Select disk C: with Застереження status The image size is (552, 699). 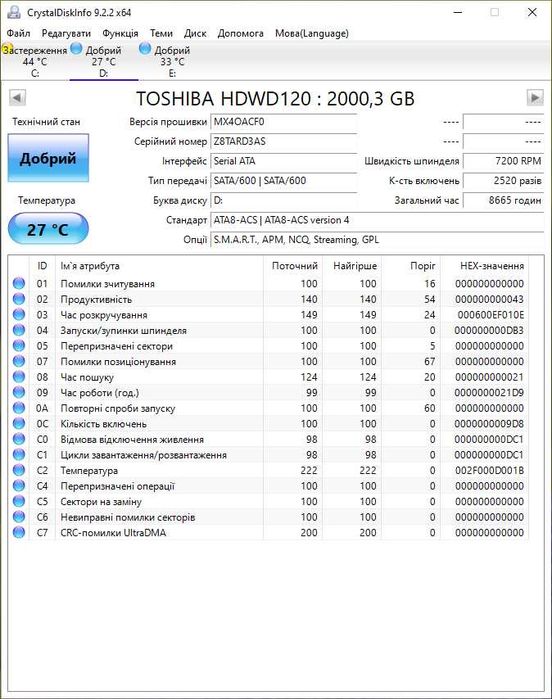point(35,61)
